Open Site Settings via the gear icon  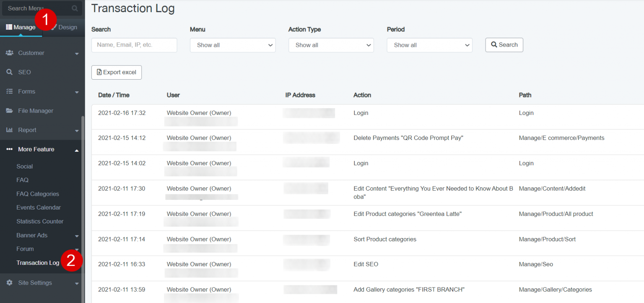coord(10,282)
